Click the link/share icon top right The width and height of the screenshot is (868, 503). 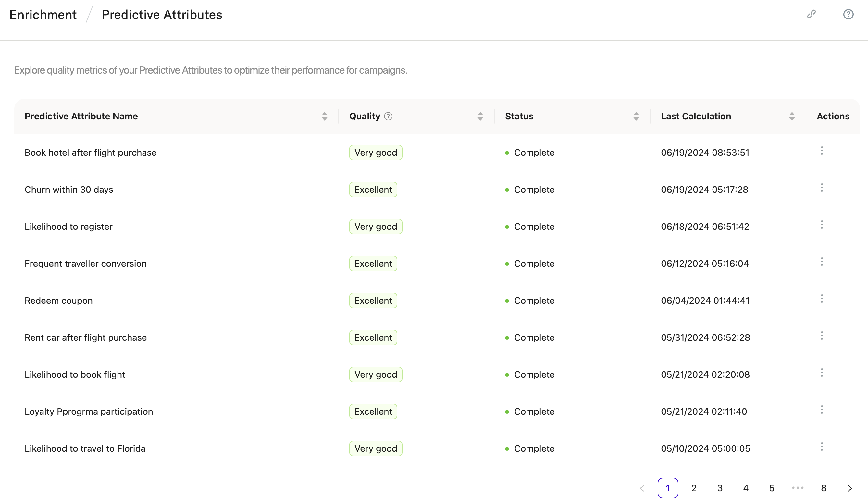(812, 14)
